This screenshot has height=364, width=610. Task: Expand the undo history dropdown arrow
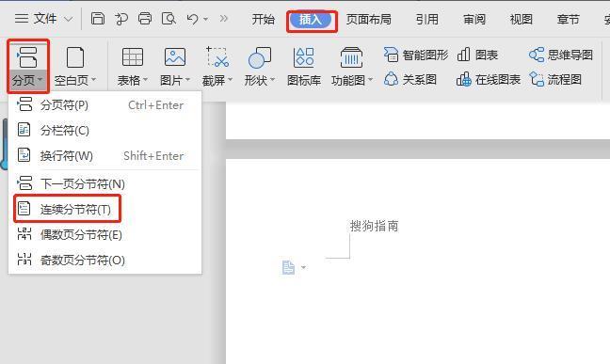coord(205,19)
